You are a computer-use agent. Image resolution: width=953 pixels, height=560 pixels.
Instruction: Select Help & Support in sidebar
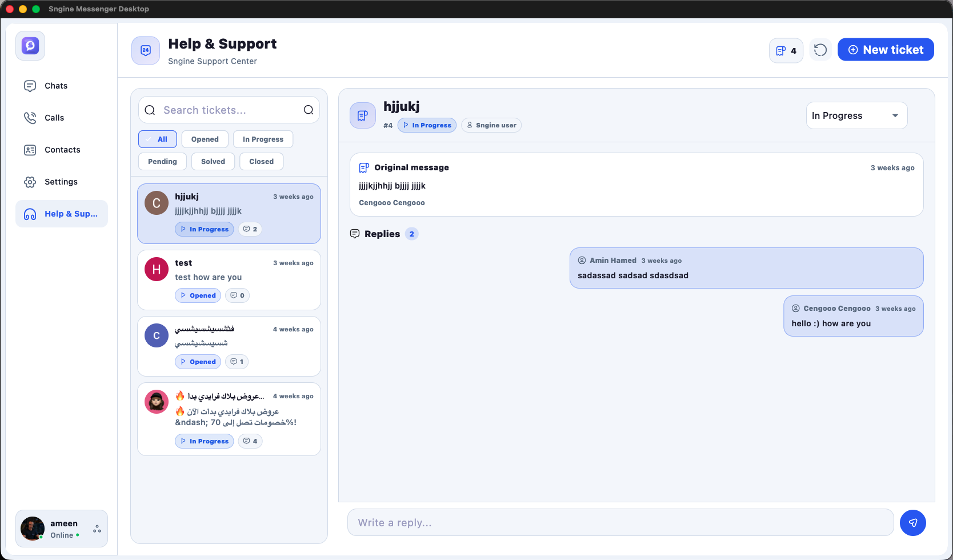[x=61, y=214]
